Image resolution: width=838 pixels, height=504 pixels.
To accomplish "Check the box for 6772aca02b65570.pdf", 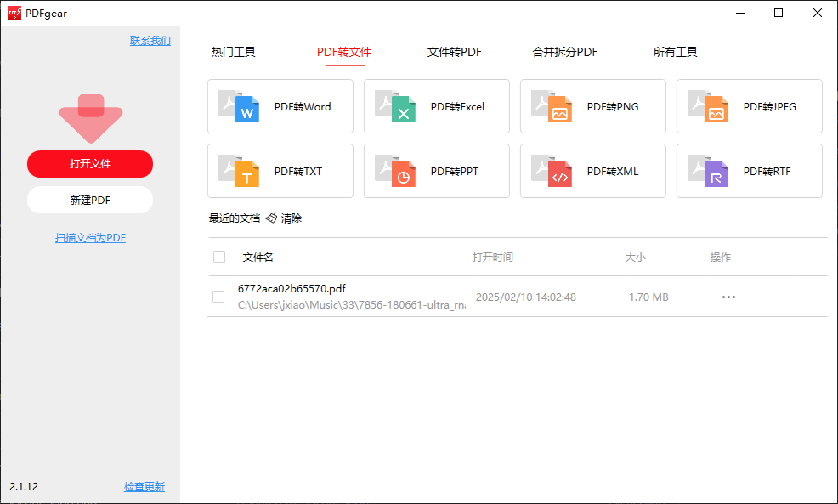I will (x=218, y=297).
